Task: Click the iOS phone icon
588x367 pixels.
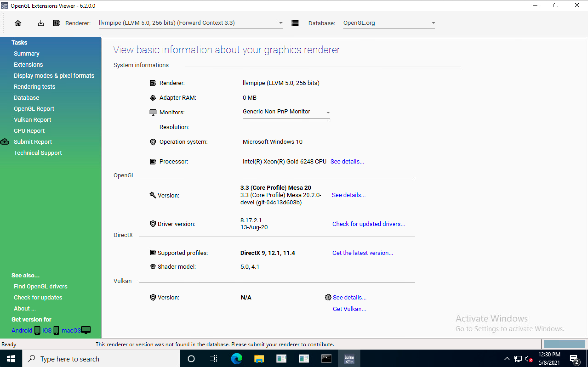Action: coord(56,330)
